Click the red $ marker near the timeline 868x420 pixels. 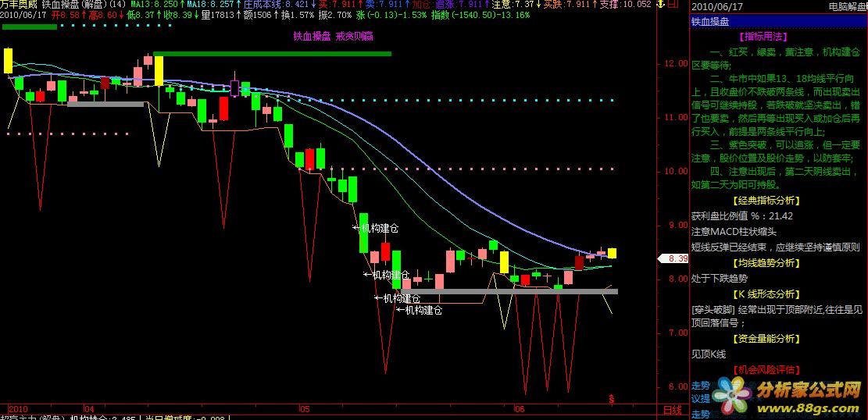point(612,398)
